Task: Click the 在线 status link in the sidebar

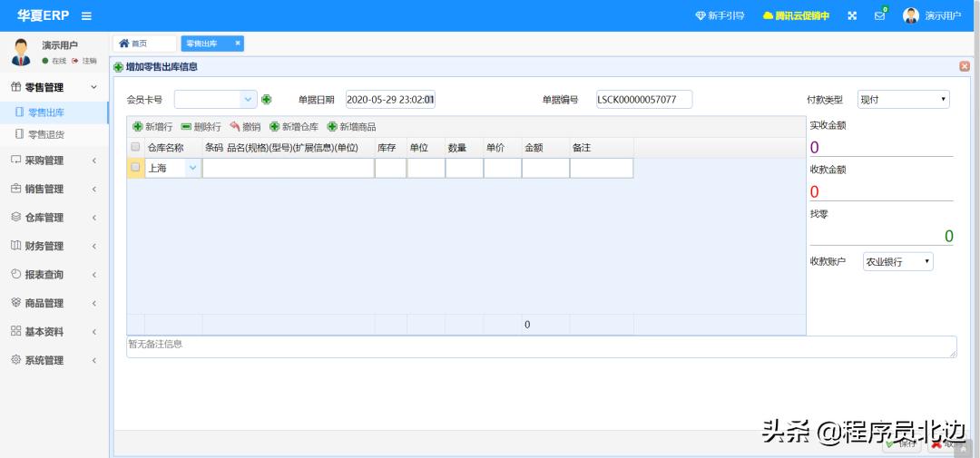Action: [x=54, y=61]
